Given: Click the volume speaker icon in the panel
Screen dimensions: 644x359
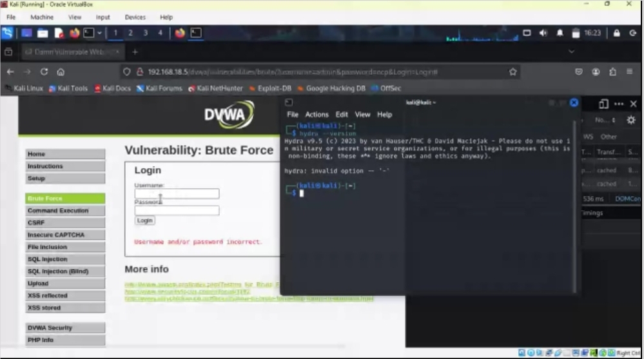Looking at the screenshot, I should (x=543, y=33).
